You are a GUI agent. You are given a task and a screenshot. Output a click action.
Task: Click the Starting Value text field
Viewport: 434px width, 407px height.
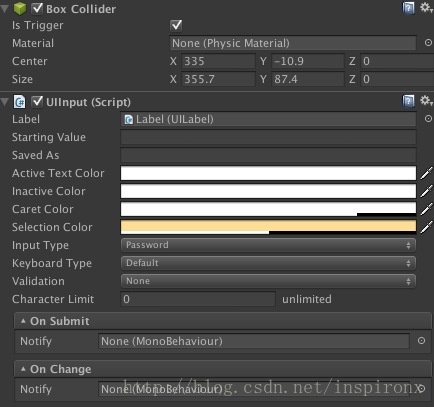pos(268,137)
